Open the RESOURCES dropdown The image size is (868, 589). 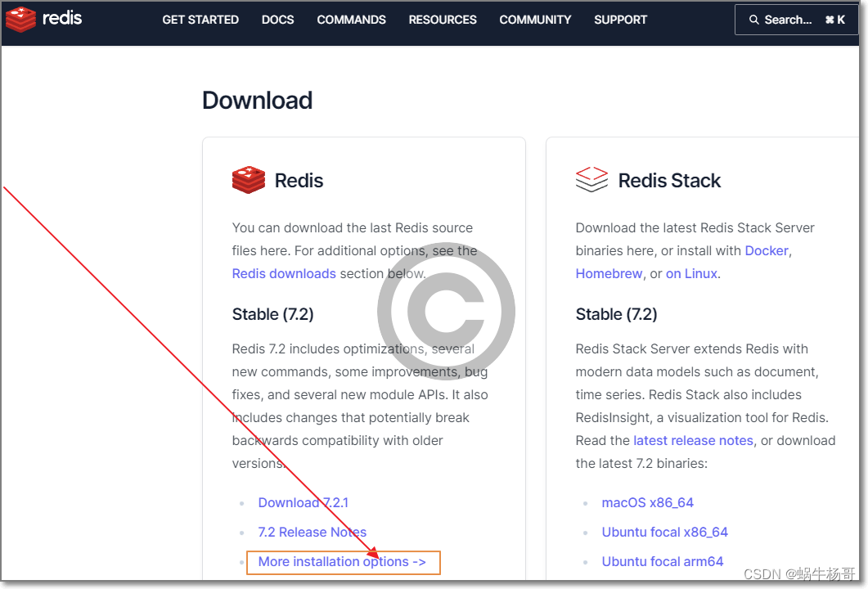[442, 20]
